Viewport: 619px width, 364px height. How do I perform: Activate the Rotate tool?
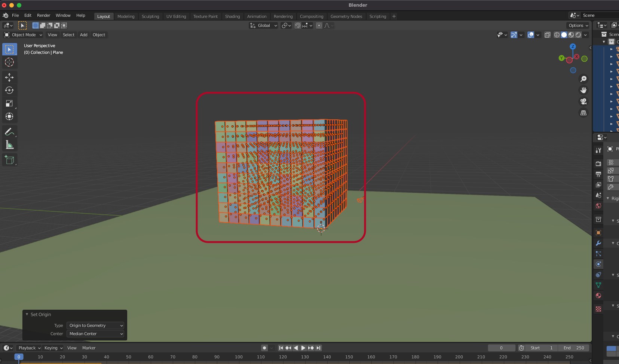9,90
